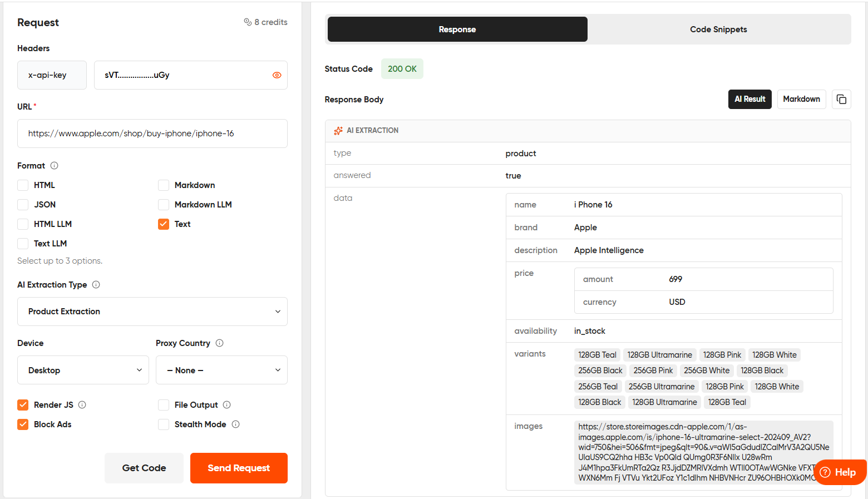
Task: Uncheck the Text format checkbox
Action: [x=164, y=224]
